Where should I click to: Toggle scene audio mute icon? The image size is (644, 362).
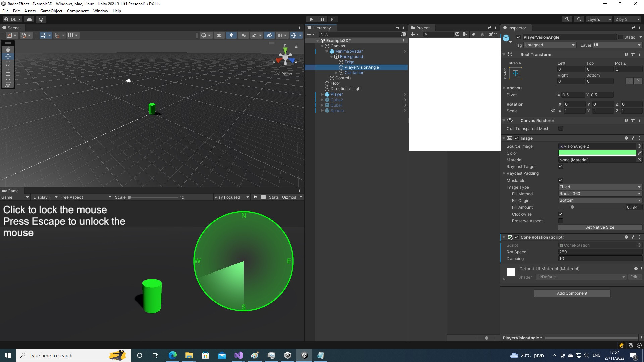(244, 35)
